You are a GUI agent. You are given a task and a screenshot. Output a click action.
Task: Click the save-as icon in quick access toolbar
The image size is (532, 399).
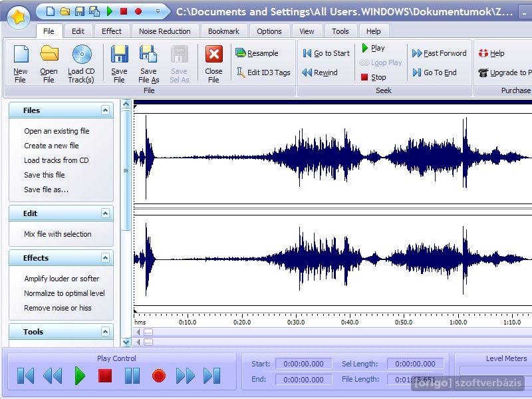coord(94,11)
